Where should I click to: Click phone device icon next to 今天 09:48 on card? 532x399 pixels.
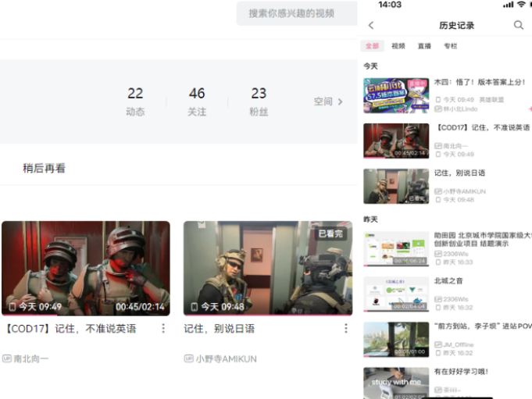(x=194, y=307)
